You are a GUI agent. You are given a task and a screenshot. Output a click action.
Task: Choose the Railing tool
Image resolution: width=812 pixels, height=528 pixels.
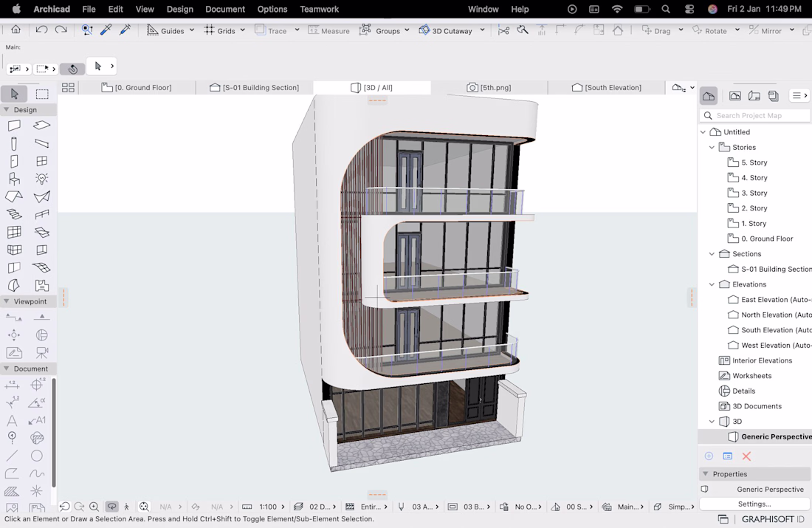coord(41,214)
